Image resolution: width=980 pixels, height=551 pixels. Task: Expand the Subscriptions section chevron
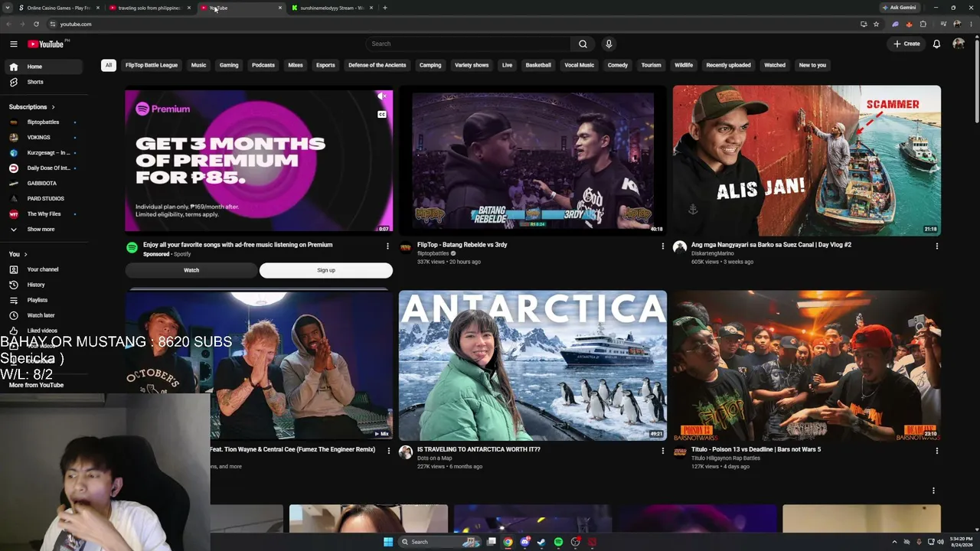tap(53, 107)
